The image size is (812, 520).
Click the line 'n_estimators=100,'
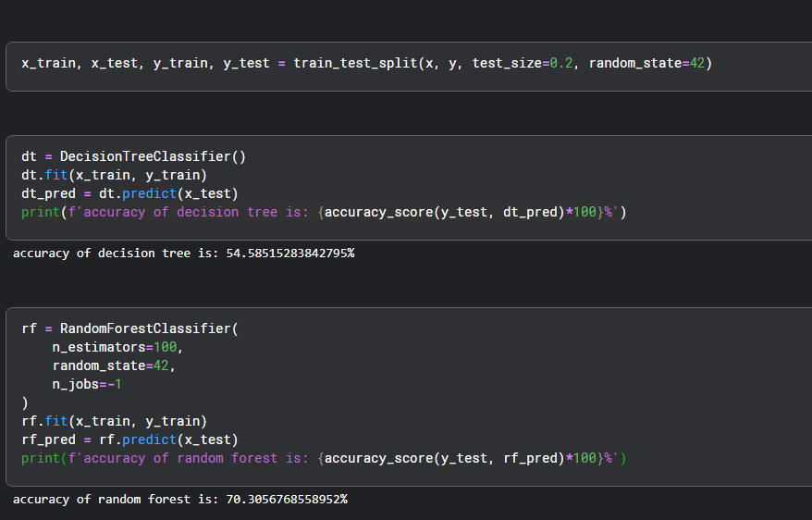117,347
